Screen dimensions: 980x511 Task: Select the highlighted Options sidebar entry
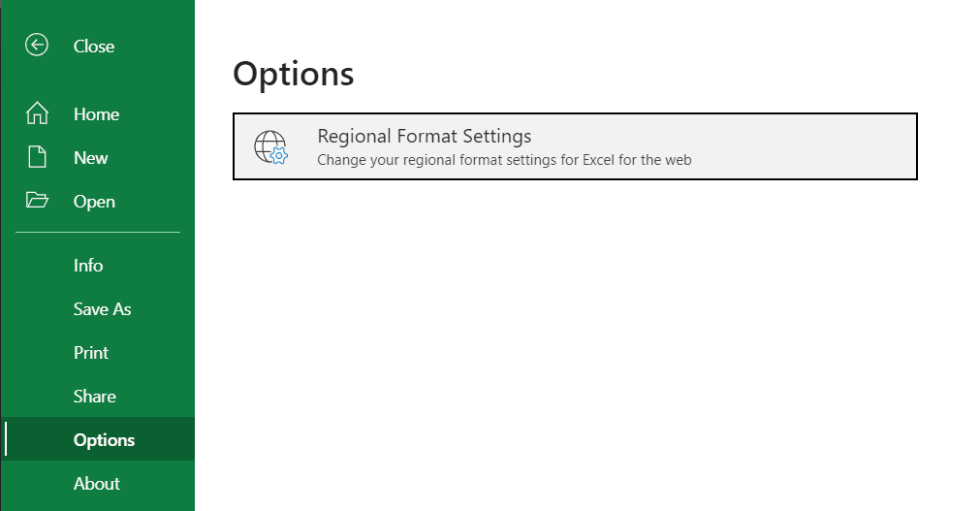[x=104, y=440]
